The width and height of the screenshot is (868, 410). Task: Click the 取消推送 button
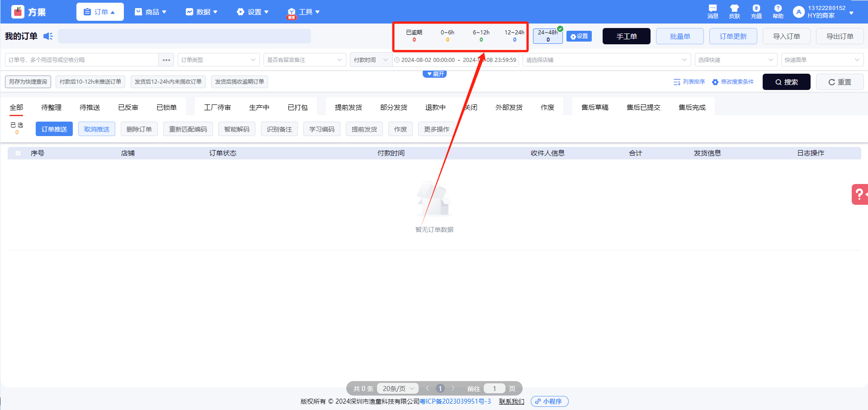[97, 129]
